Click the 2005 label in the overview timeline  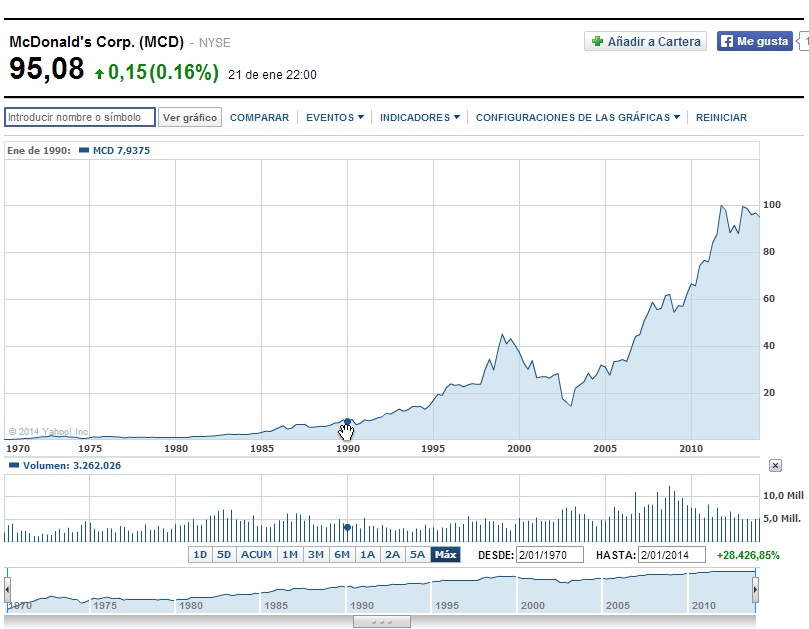coord(618,605)
